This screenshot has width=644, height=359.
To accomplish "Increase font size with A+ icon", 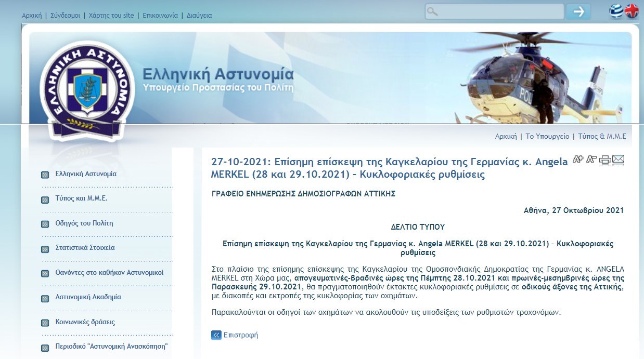I will (578, 159).
